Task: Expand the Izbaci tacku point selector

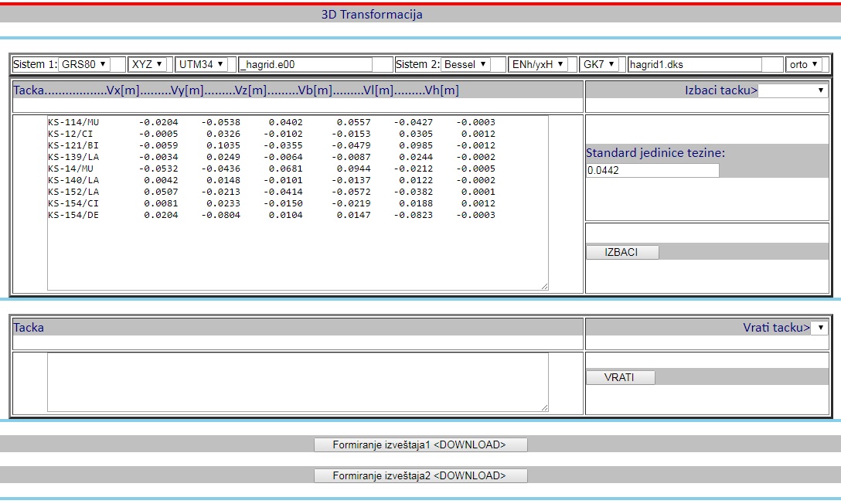Action: pyautogui.click(x=792, y=90)
